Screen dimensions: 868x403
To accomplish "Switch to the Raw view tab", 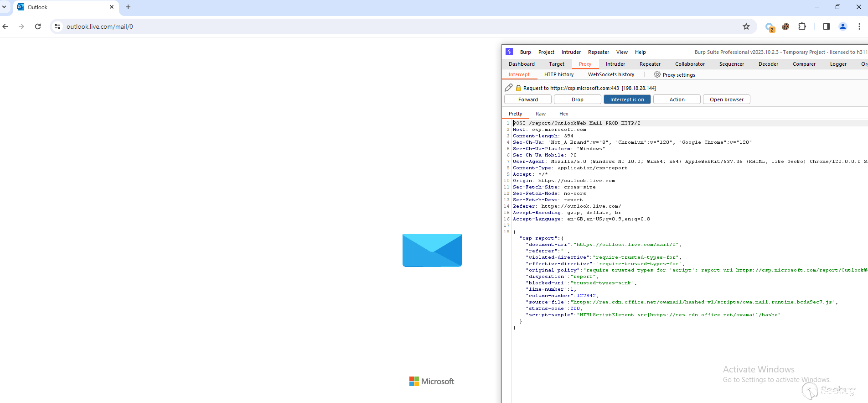I will [541, 114].
